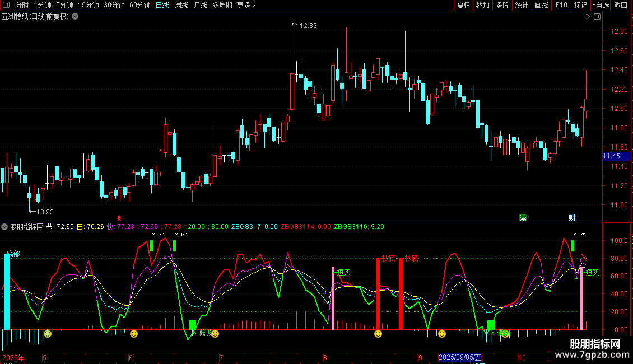Click the green 减 marker on chart
Image resolution: width=633 pixels, height=364 pixels.
(523, 218)
